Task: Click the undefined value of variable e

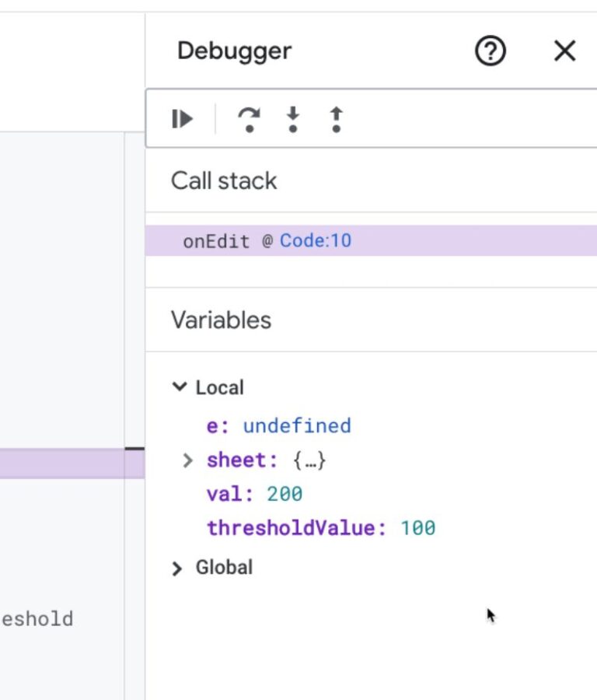Action: (x=297, y=425)
